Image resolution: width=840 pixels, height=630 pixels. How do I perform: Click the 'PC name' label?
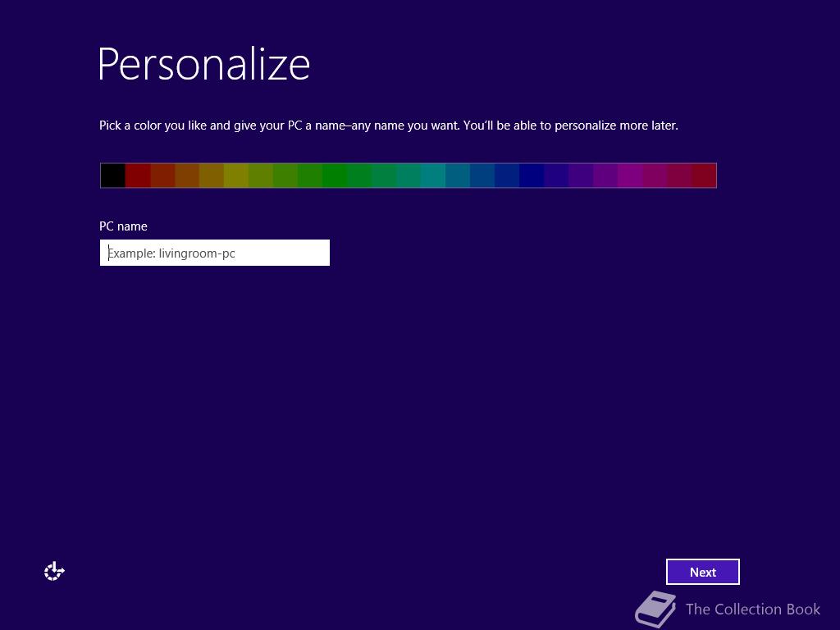(123, 226)
